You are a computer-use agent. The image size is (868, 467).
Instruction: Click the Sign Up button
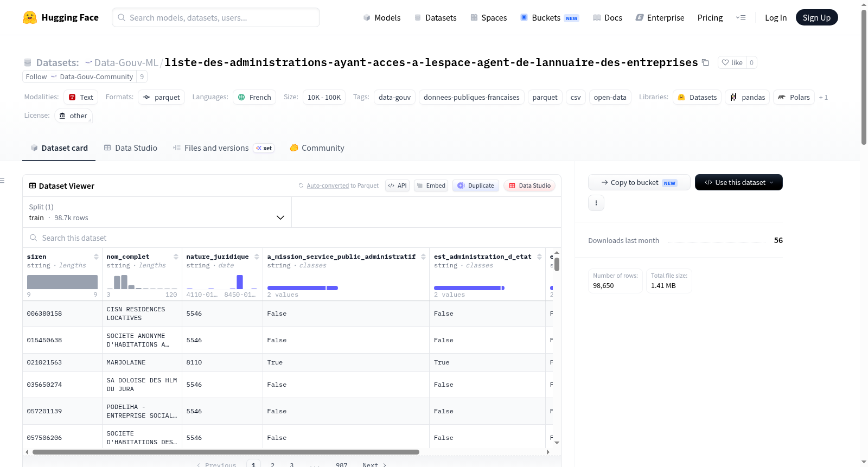(x=816, y=17)
